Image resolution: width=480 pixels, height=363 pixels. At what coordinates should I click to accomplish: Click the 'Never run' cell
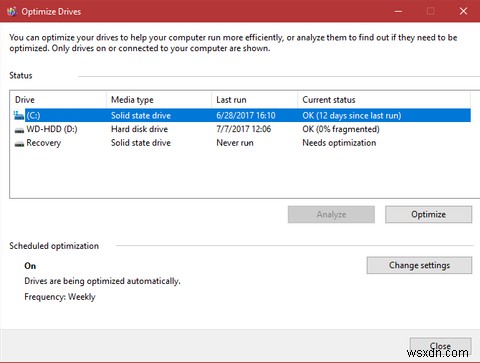[x=235, y=143]
